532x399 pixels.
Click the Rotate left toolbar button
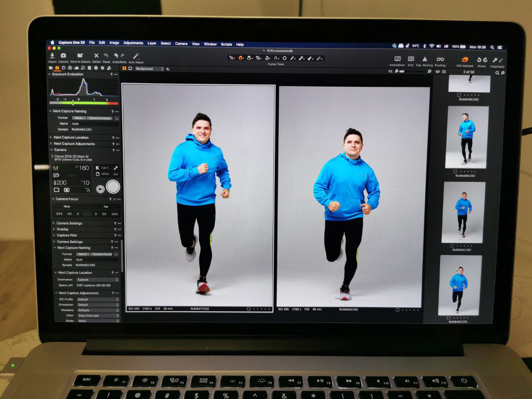(x=479, y=60)
